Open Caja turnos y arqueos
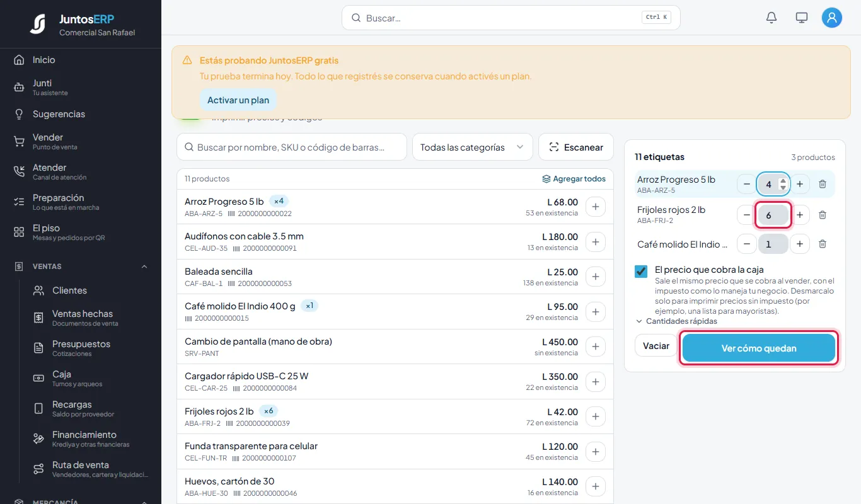Image resolution: width=861 pixels, height=504 pixels. [90, 378]
